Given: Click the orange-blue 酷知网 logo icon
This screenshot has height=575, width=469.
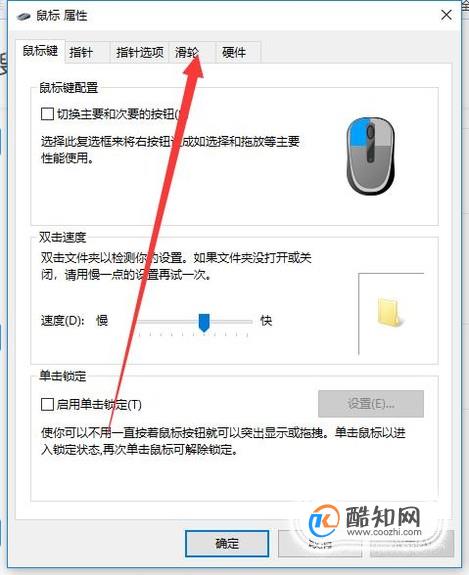Looking at the screenshot, I should click(324, 521).
